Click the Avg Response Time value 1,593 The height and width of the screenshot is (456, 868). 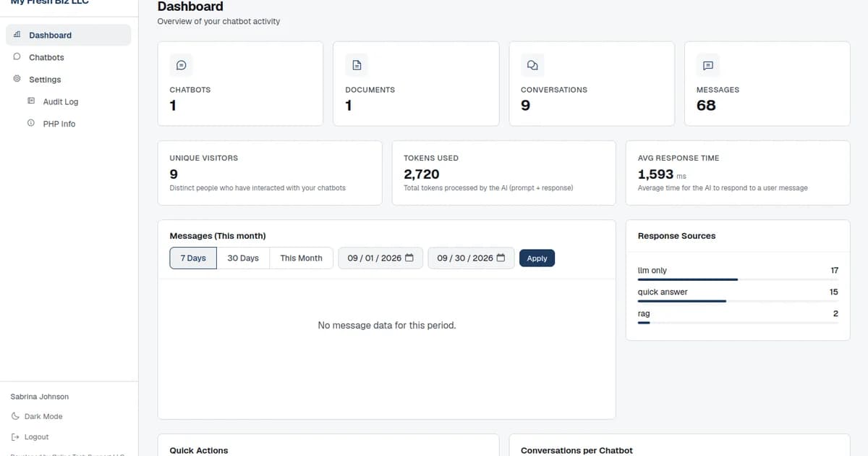[655, 174]
